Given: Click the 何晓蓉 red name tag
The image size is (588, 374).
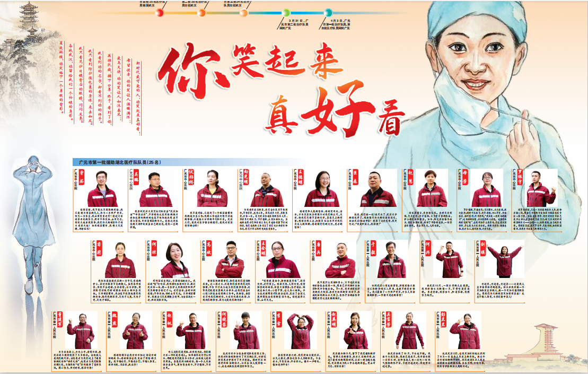Looking at the screenshot, I should 224,320.
